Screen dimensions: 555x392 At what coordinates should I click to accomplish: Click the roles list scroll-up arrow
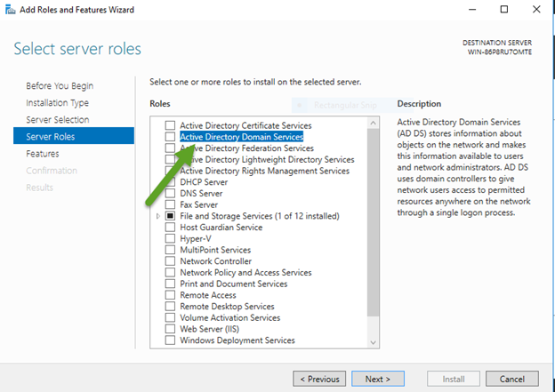[373, 124]
